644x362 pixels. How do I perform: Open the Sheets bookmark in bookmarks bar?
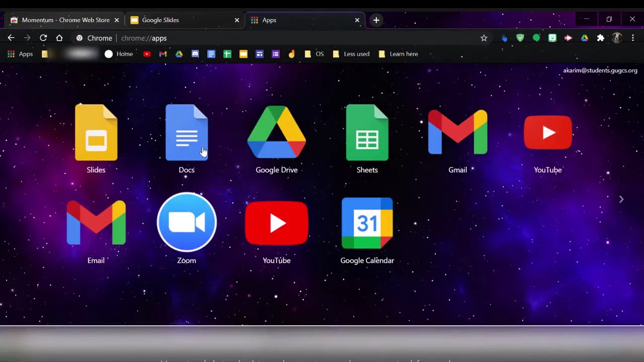[227, 54]
